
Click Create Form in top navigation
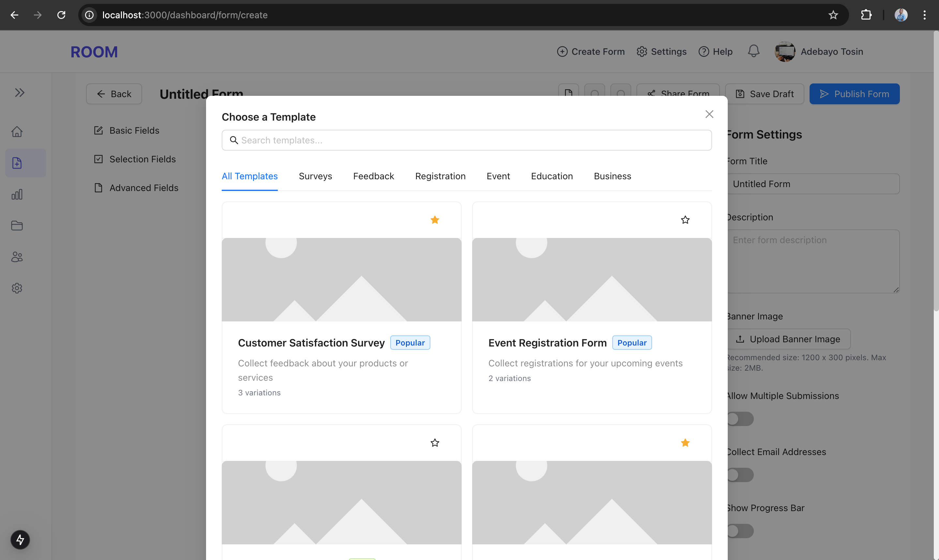591,51
